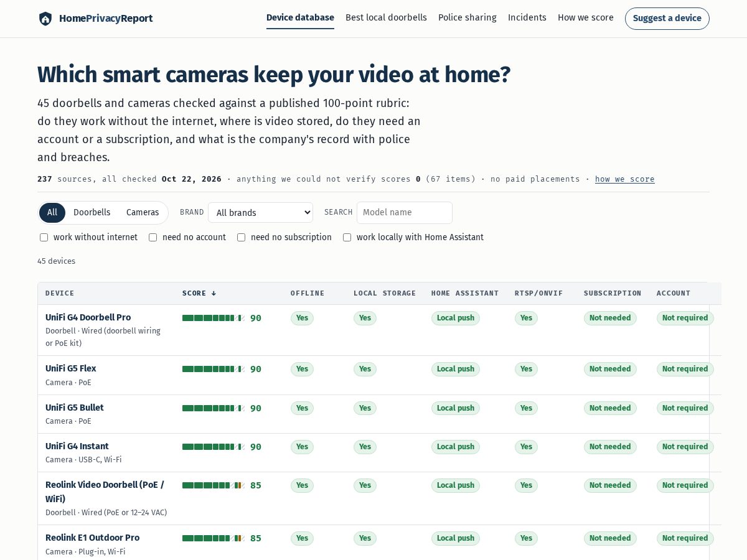Click score 85 of Reolink E1 Outdoor Pro
This screenshot has width=747, height=560.
pyautogui.click(x=256, y=538)
